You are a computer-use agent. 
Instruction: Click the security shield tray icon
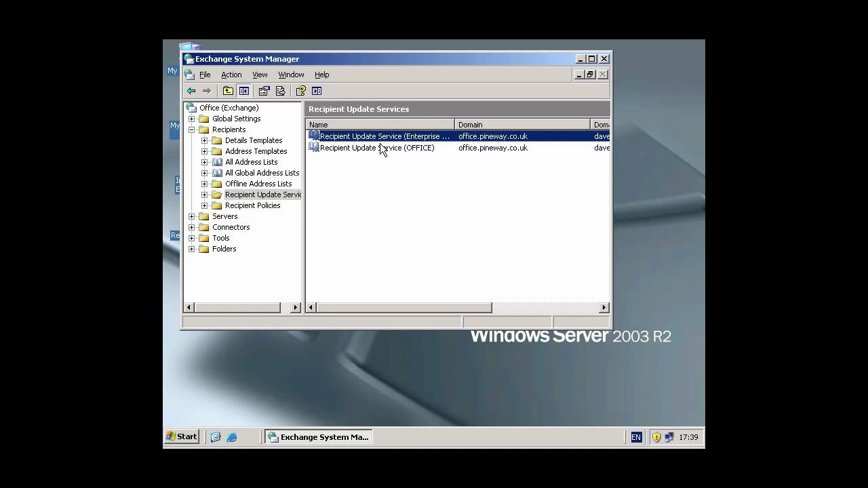point(656,437)
